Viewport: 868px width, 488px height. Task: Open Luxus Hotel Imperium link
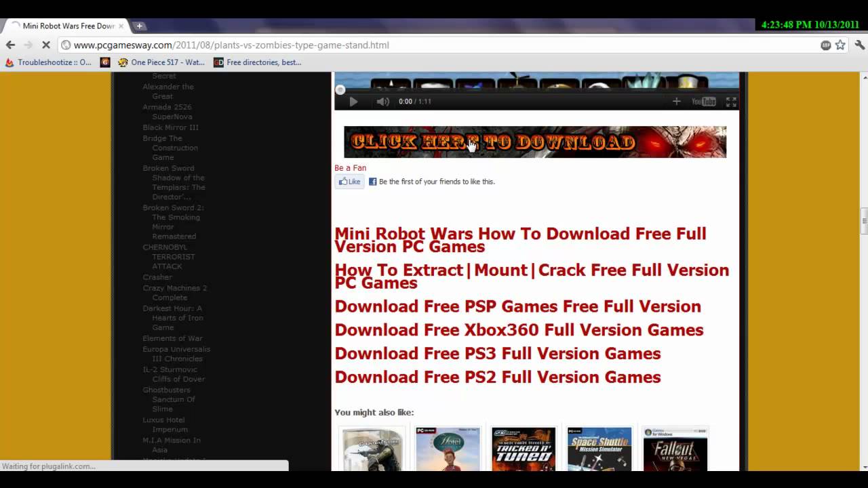coord(165,424)
